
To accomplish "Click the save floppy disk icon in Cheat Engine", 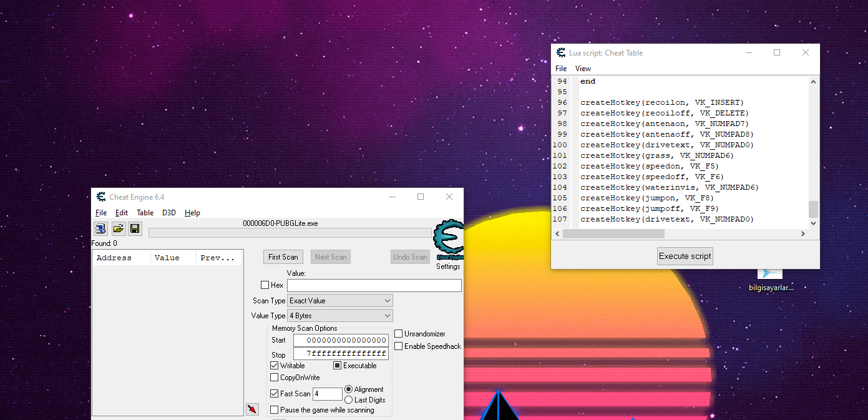I will 135,228.
